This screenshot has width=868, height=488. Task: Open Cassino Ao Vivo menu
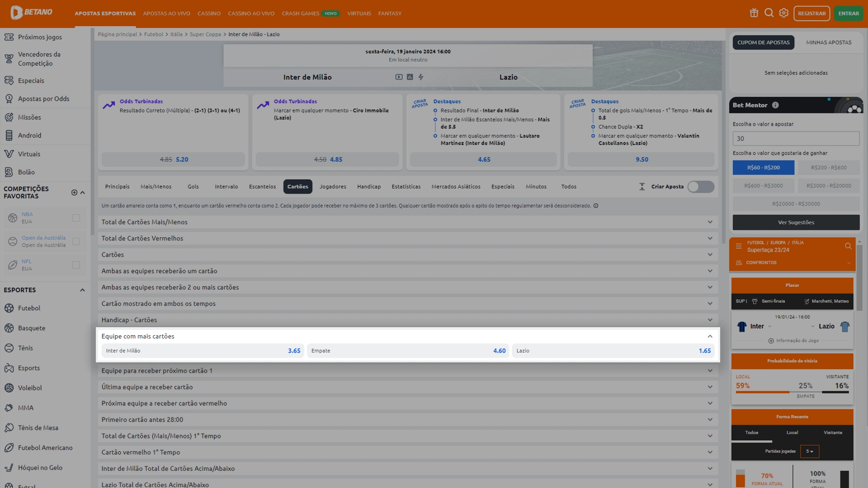[251, 14]
